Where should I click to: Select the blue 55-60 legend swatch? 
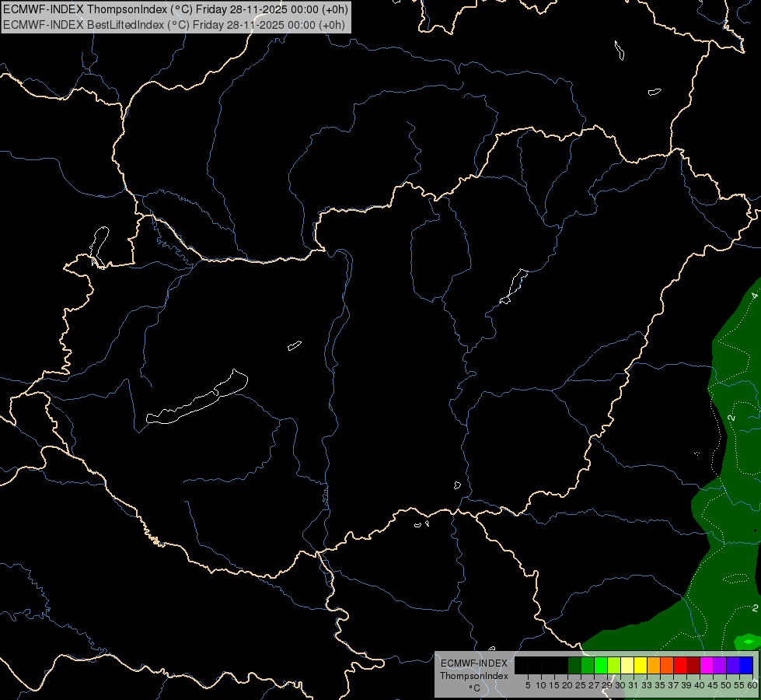[x=746, y=666]
